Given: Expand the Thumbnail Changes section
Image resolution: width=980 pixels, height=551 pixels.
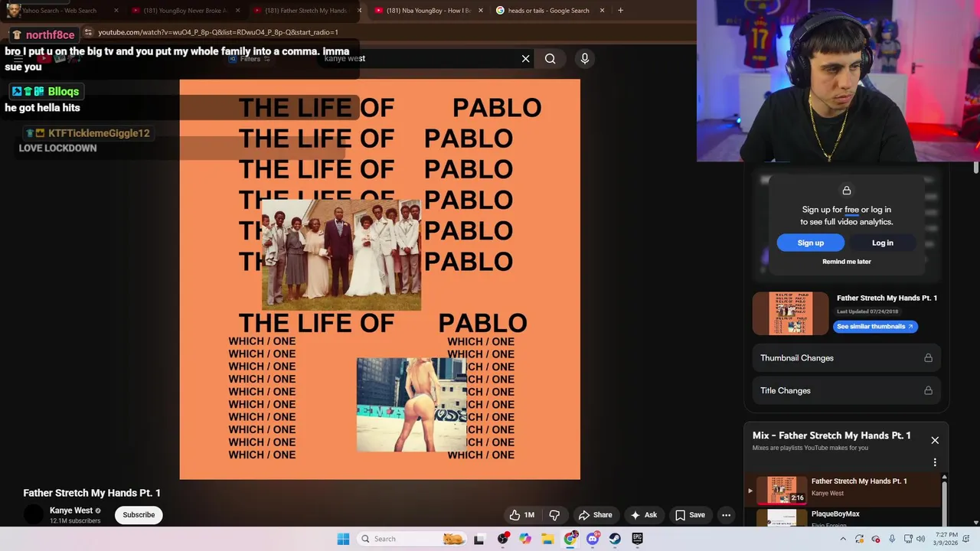Looking at the screenshot, I should click(846, 358).
